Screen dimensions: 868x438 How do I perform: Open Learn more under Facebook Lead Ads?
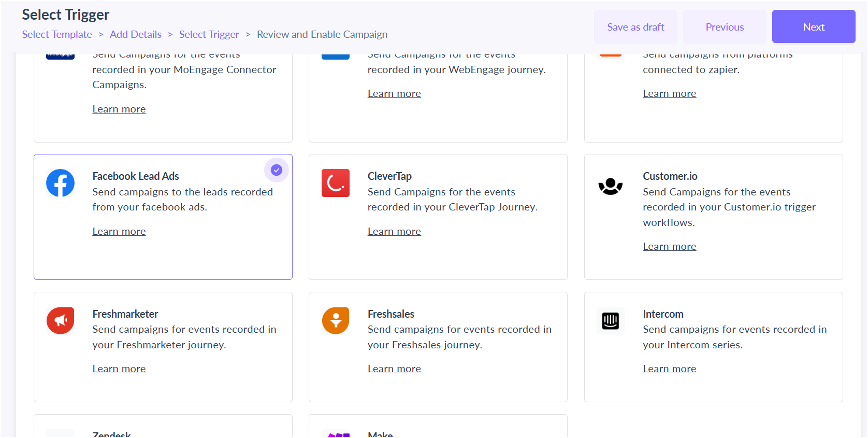coord(119,231)
